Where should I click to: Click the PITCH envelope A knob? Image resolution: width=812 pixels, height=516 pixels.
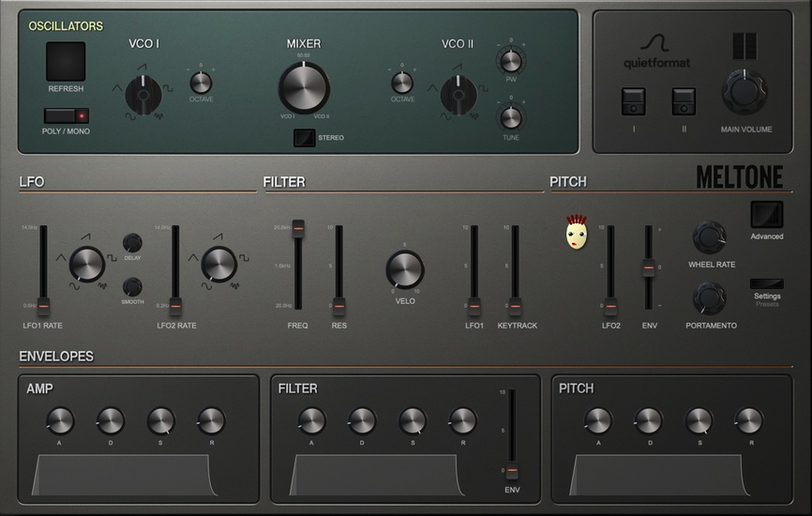click(598, 420)
